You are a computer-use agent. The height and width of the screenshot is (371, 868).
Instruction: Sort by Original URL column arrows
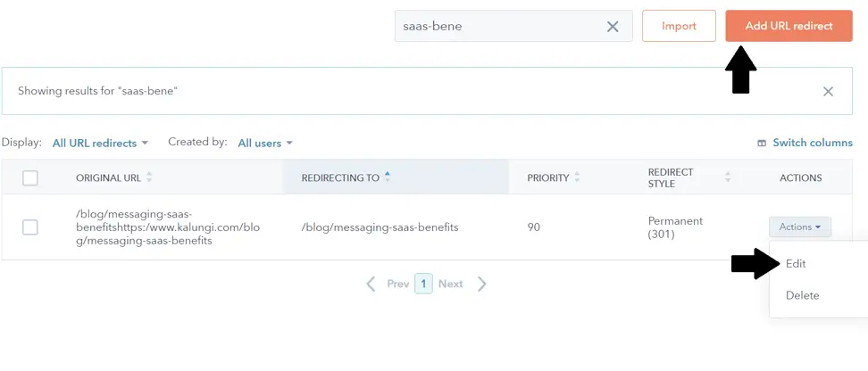149,177
